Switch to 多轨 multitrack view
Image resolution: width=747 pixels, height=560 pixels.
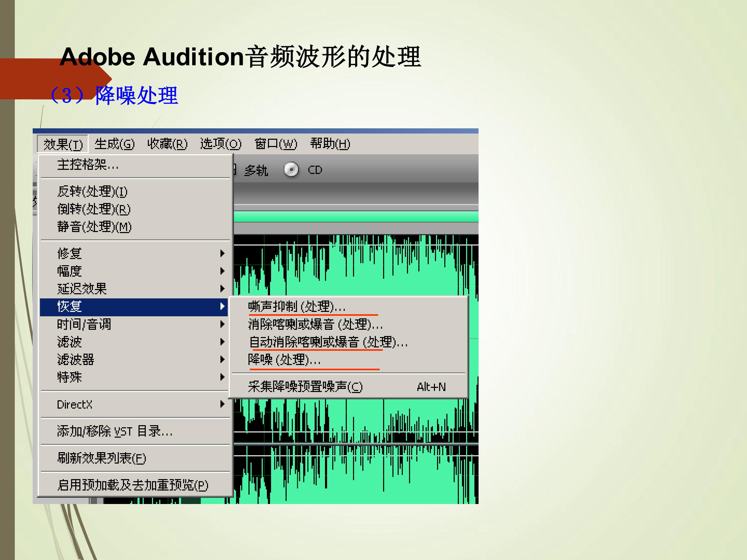[256, 170]
